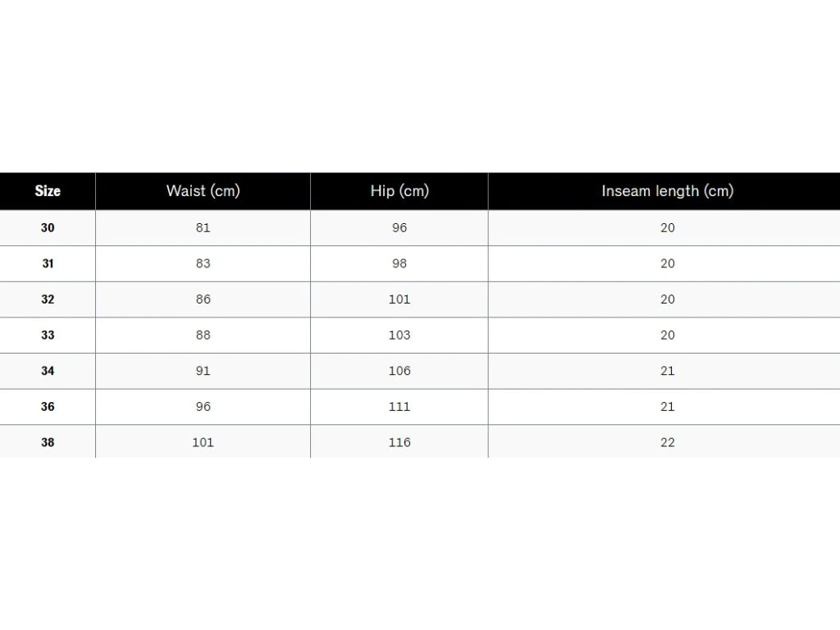Click waist value 86 in size 32 row

[203, 299]
